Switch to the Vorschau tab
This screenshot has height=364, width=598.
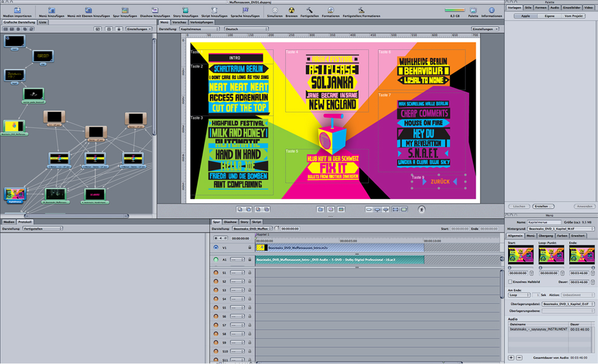pyautogui.click(x=179, y=22)
